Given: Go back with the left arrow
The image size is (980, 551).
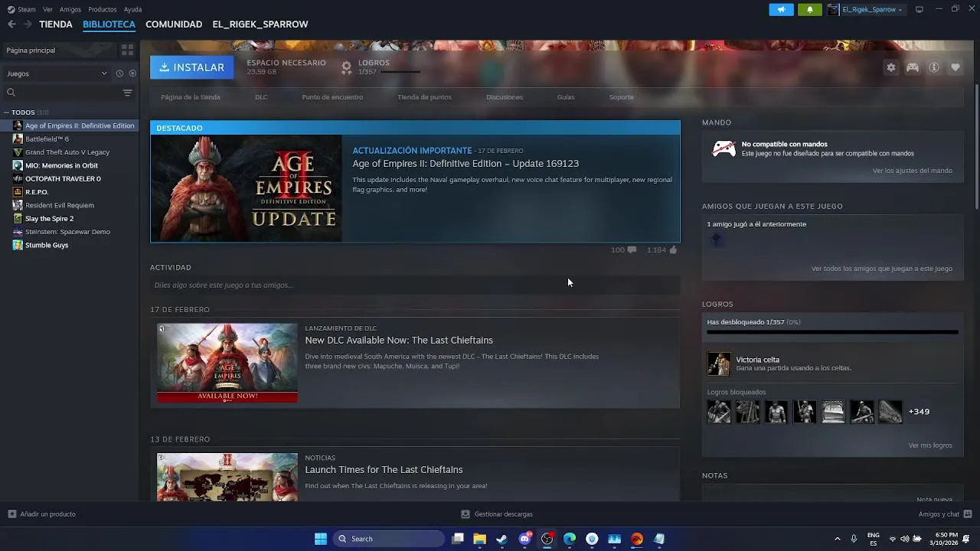Looking at the screenshot, I should point(11,24).
